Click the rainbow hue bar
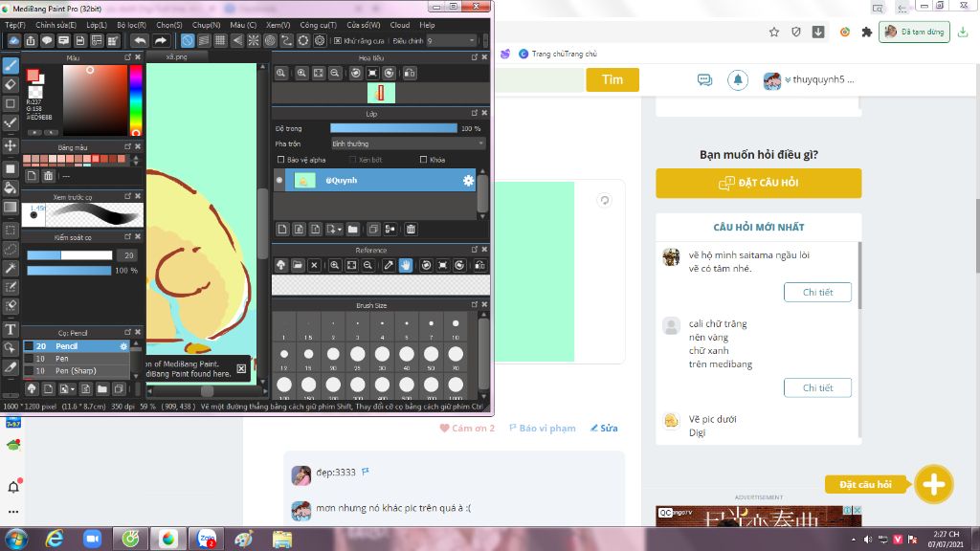 tap(136, 99)
